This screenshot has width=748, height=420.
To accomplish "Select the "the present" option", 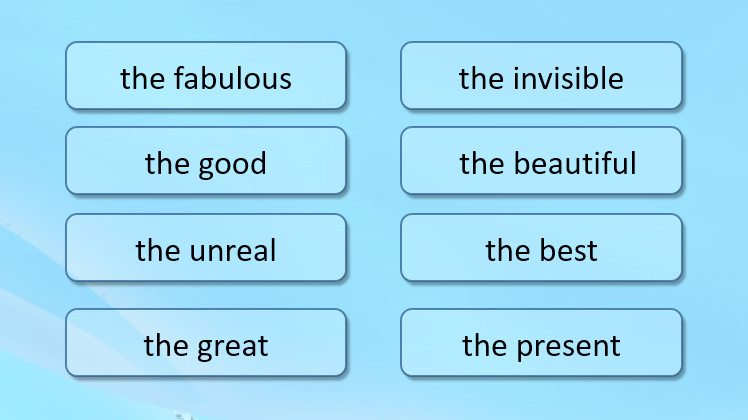I will point(541,343).
